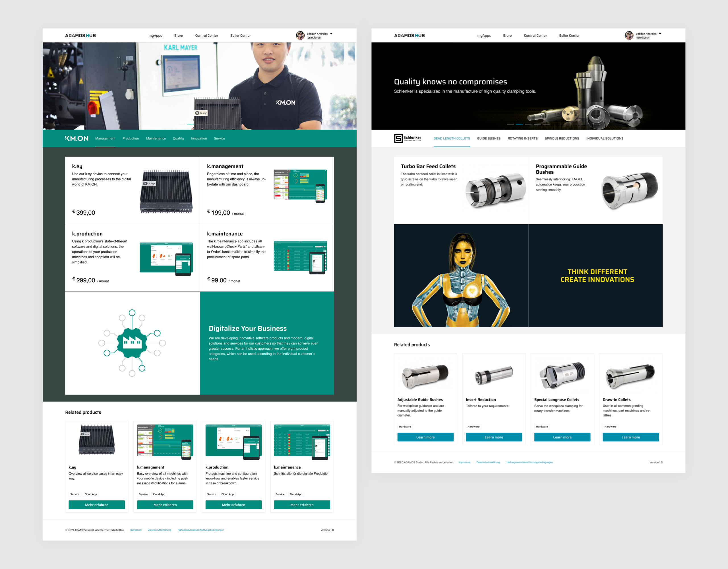Click Hardware tag on Insert Reduction card

(473, 426)
